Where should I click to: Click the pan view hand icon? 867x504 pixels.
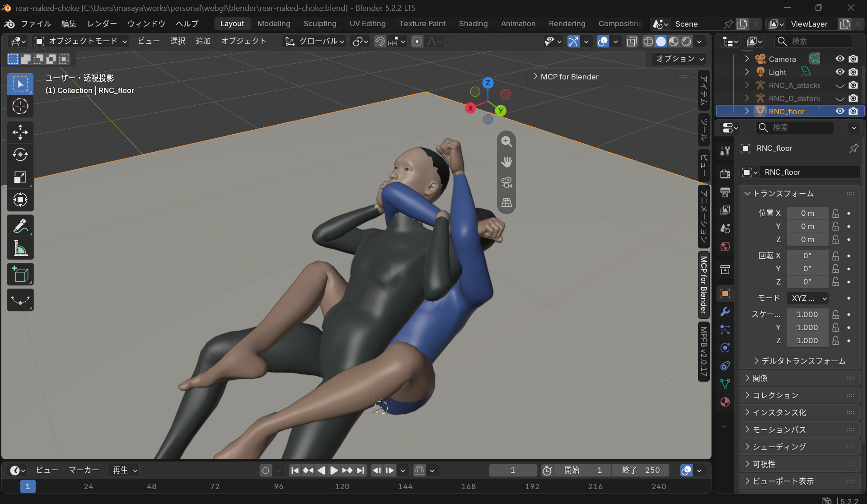(x=506, y=162)
